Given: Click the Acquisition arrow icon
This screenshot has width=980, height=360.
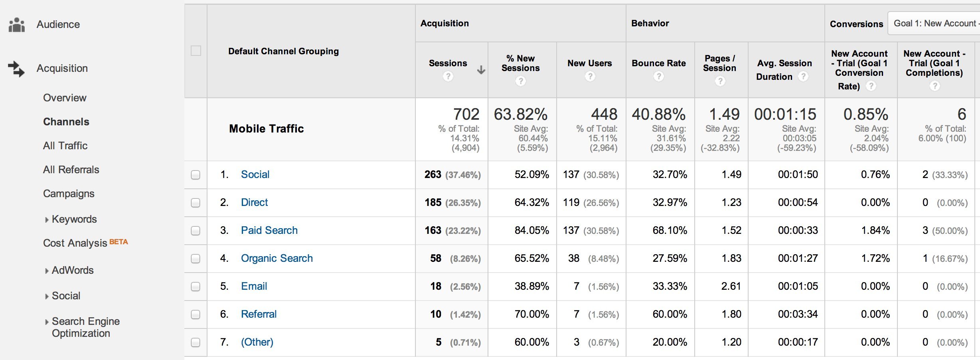Looking at the screenshot, I should (x=16, y=68).
